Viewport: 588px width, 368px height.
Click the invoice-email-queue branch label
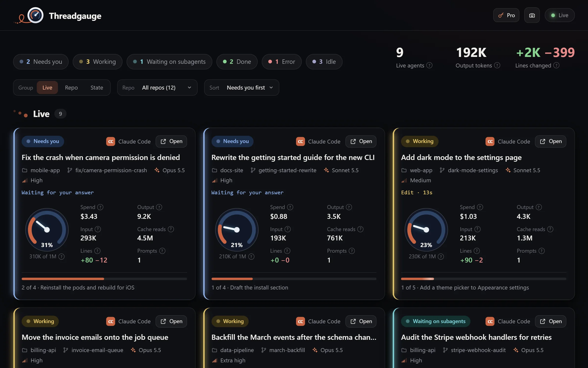[x=97, y=350]
